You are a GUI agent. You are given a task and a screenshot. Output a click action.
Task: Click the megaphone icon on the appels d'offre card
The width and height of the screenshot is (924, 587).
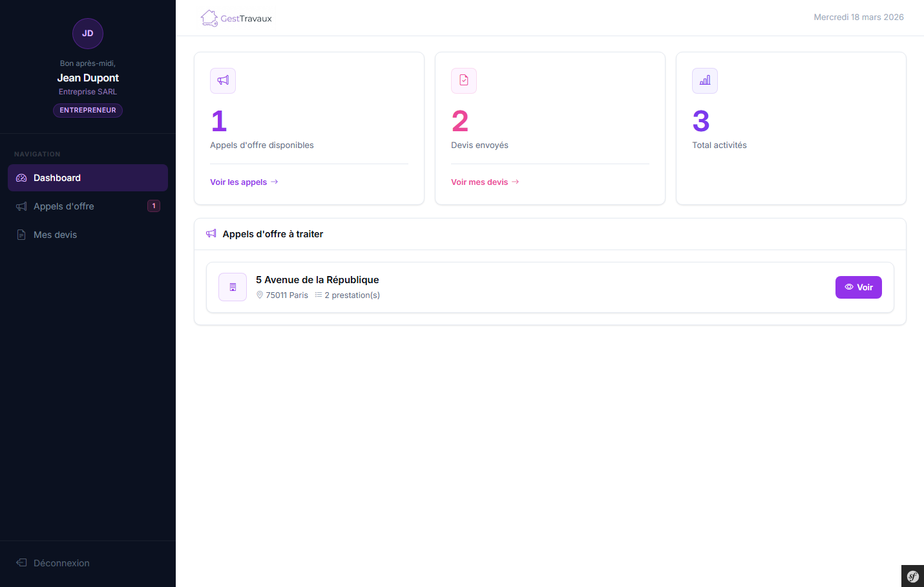coord(222,80)
